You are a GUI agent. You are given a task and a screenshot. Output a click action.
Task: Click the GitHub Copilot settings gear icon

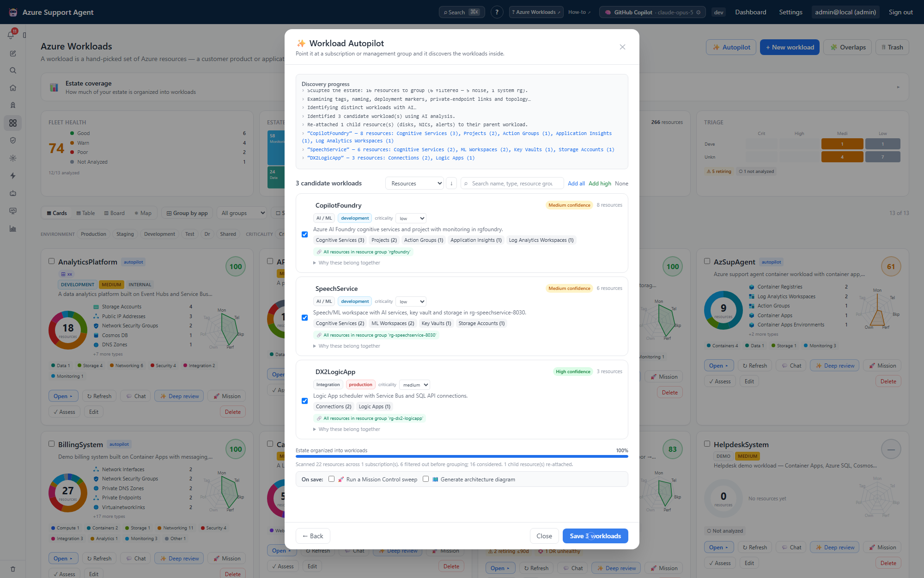click(699, 12)
